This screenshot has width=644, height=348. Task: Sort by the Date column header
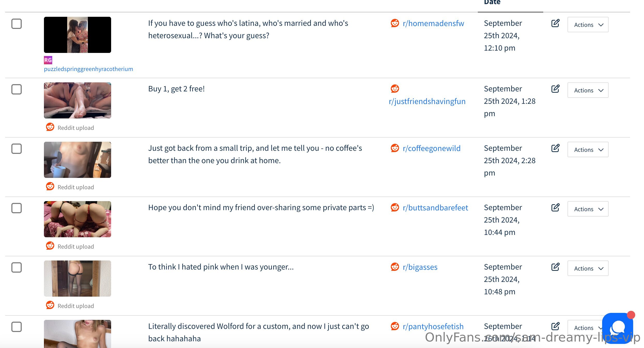pyautogui.click(x=492, y=3)
